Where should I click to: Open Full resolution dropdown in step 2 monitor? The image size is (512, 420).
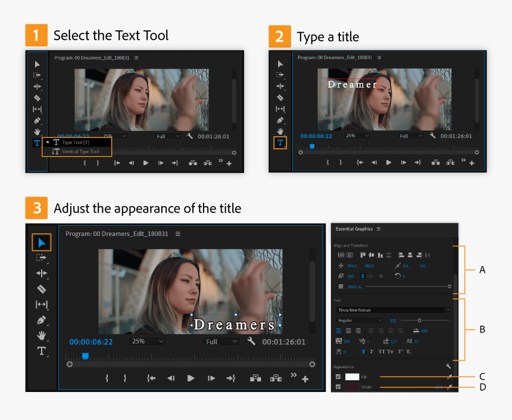click(410, 136)
